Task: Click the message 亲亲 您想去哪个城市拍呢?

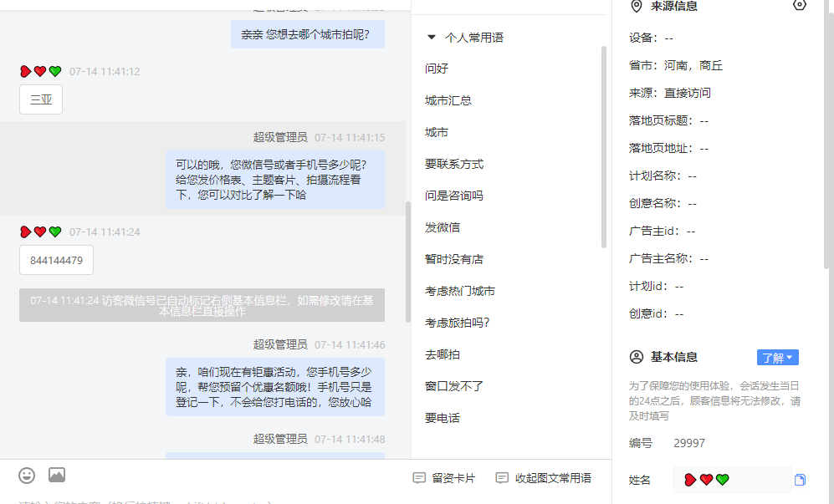Action: [308, 34]
